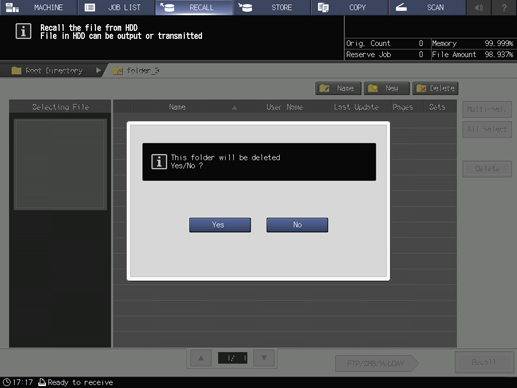Click the folder Rename button
Image resolution: width=517 pixels, height=388 pixels.
click(x=338, y=88)
